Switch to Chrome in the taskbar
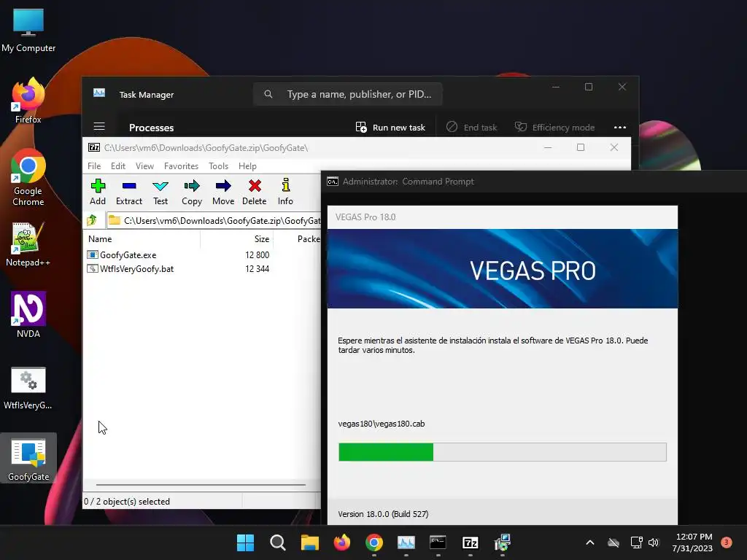This screenshot has width=747, height=560. click(x=374, y=542)
